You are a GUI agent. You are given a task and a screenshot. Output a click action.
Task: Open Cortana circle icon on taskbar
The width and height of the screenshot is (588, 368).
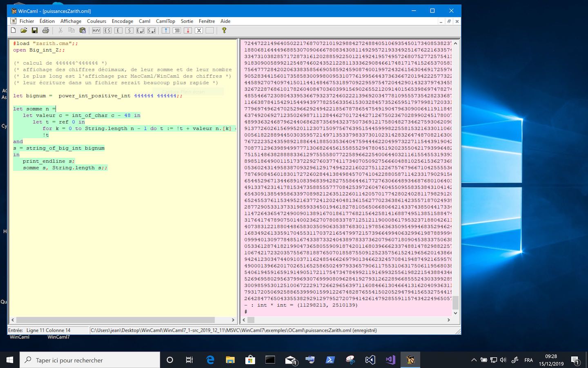(170, 360)
